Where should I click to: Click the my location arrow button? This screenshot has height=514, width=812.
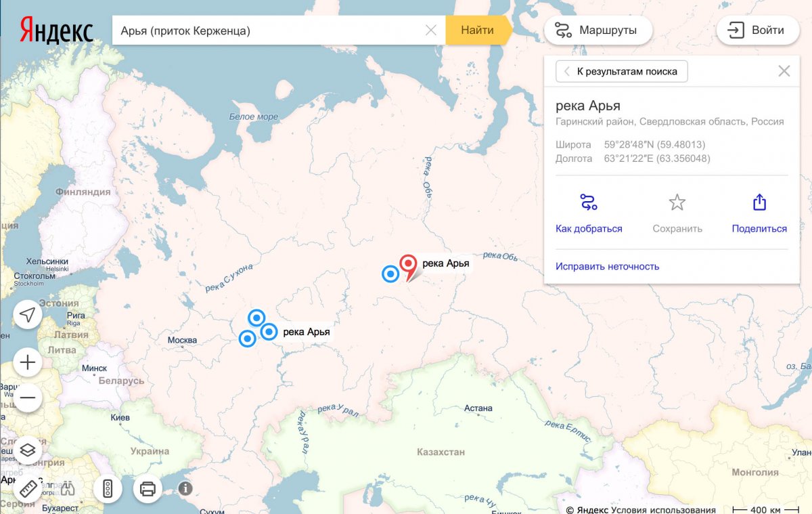[x=28, y=315]
